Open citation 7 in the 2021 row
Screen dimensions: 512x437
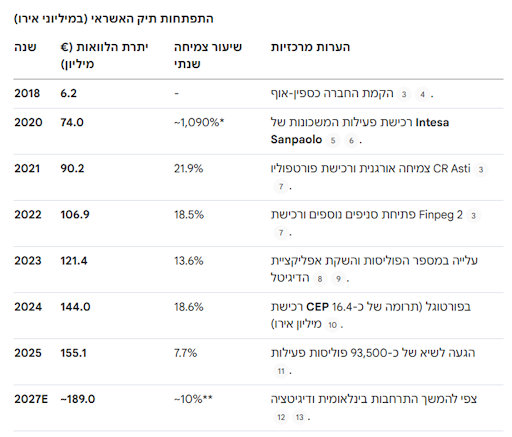click(x=281, y=187)
